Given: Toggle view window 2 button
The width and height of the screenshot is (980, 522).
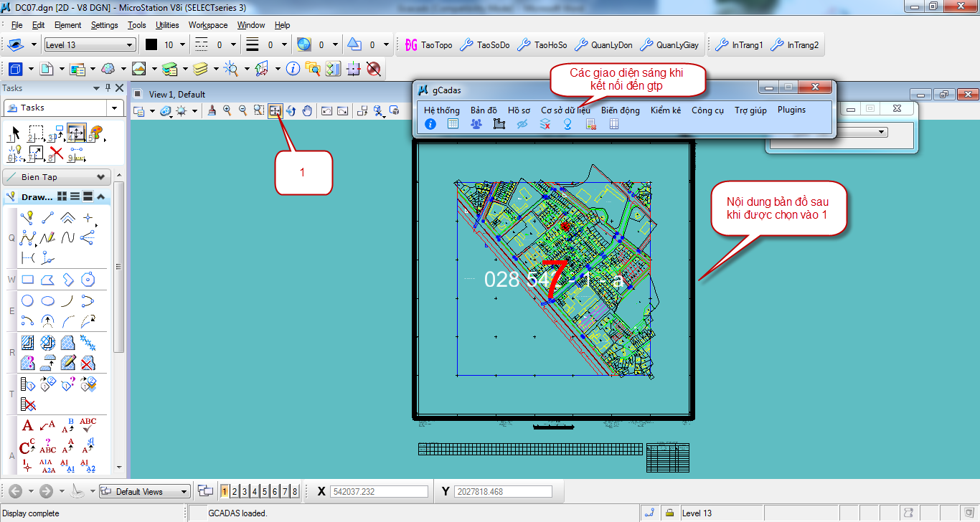Looking at the screenshot, I should 235,491.
